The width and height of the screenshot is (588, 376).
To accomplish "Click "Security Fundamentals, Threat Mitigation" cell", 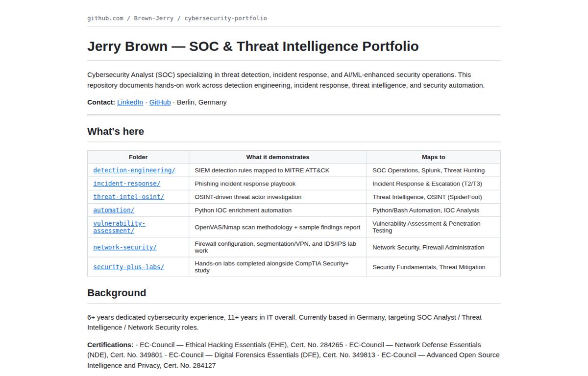I will [x=434, y=267].
